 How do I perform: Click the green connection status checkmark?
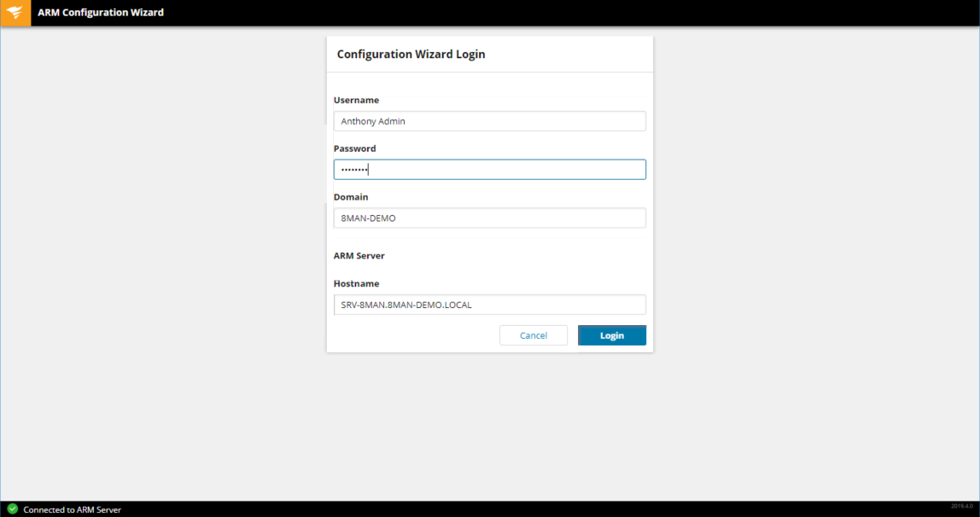tap(12, 509)
